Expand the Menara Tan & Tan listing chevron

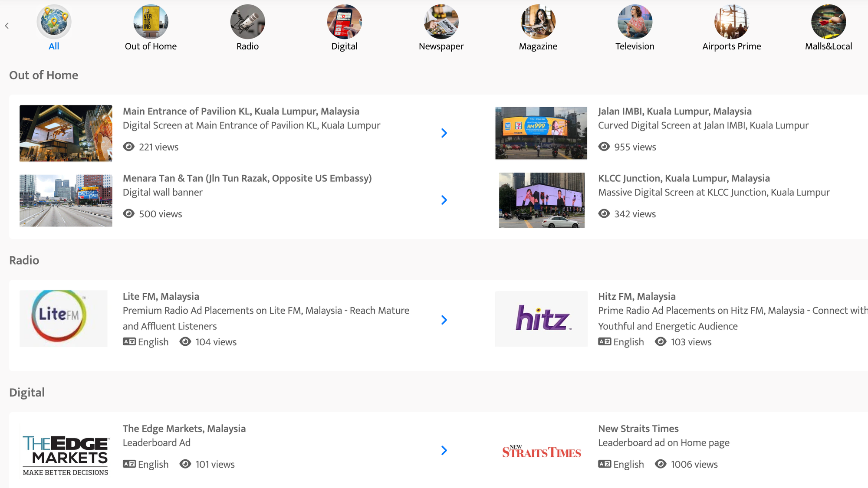[x=444, y=200]
